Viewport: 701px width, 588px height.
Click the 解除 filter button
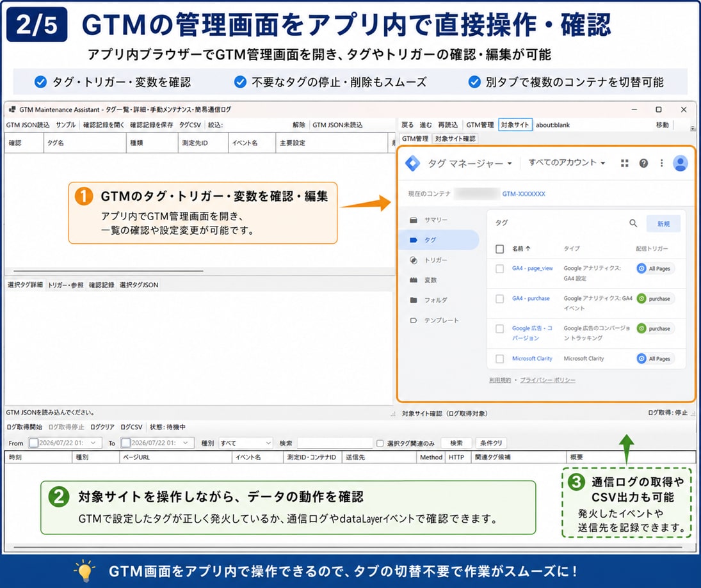[299, 125]
